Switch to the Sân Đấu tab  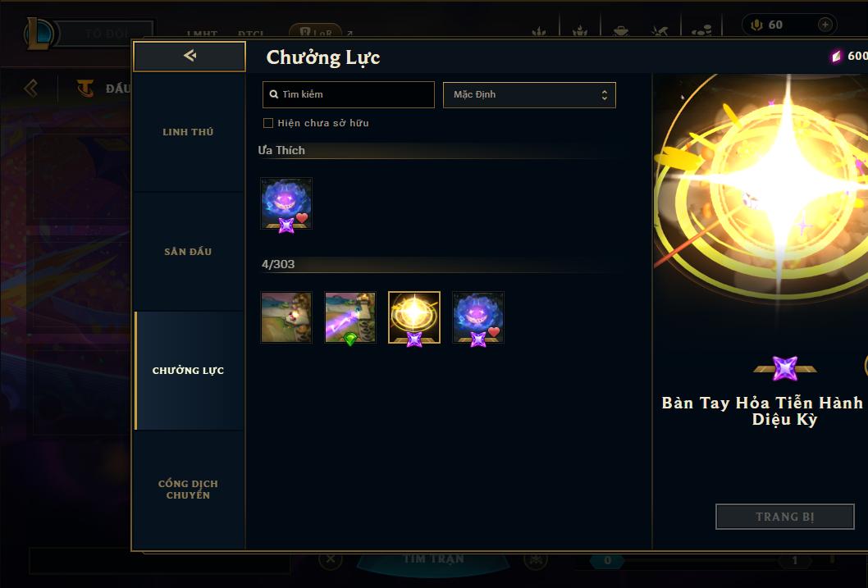[190, 252]
